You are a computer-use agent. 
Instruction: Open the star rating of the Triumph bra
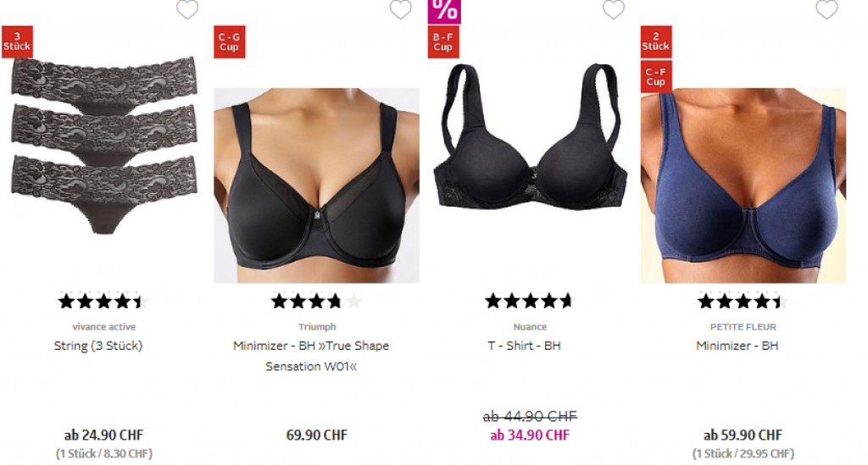click(316, 302)
